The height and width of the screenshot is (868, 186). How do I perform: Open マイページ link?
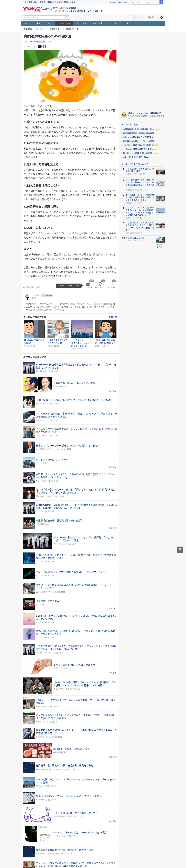click(139, 17)
